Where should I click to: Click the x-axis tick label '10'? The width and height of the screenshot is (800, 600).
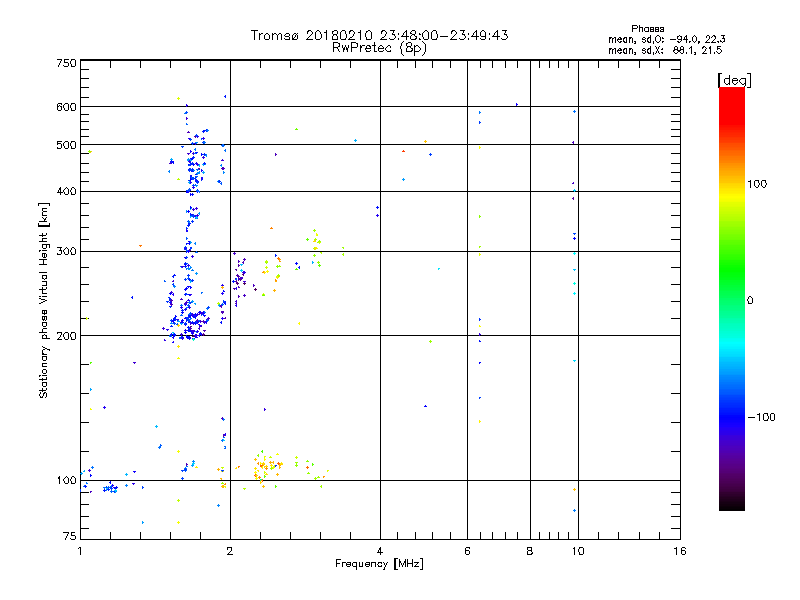[578, 551]
